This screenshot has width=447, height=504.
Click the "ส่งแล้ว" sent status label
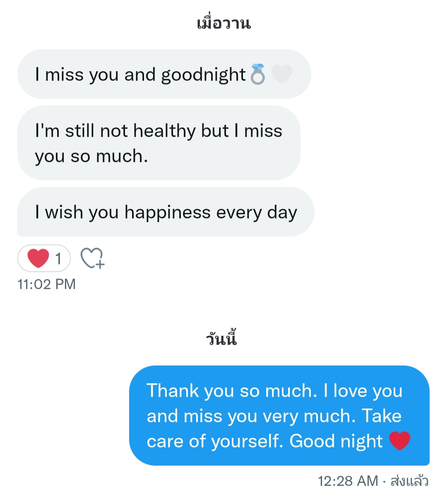pyautogui.click(x=409, y=481)
